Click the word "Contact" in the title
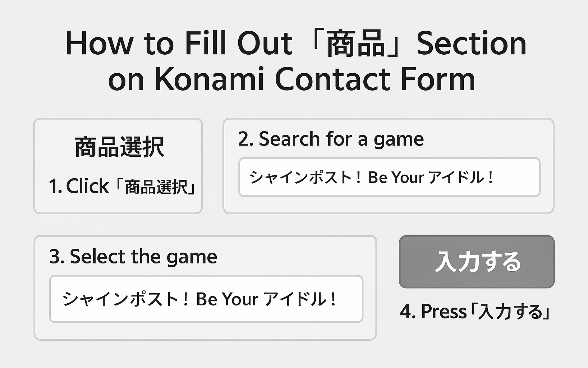The width and height of the screenshot is (588, 368). click(332, 79)
